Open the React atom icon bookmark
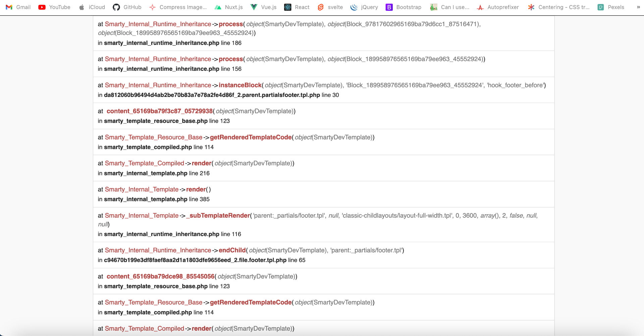644x336 pixels. pyautogui.click(x=288, y=7)
